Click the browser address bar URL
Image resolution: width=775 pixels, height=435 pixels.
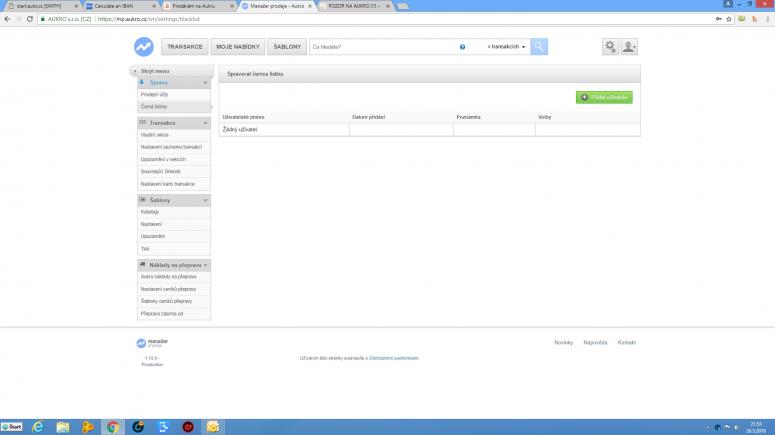pyautogui.click(x=149, y=19)
